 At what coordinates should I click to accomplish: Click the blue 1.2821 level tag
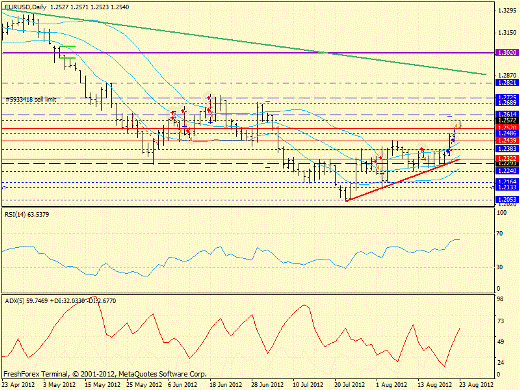tap(506, 83)
